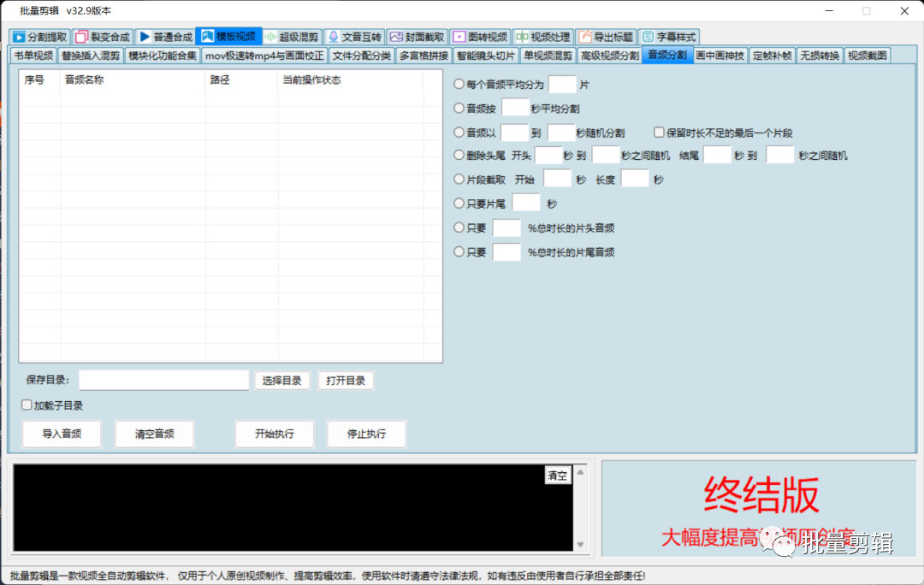Click the 导入音频 button

tap(62, 434)
